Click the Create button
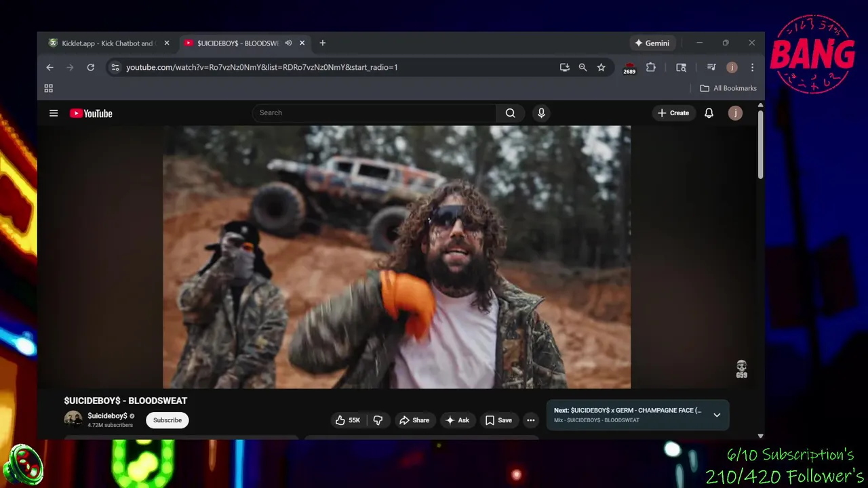 pyautogui.click(x=673, y=113)
